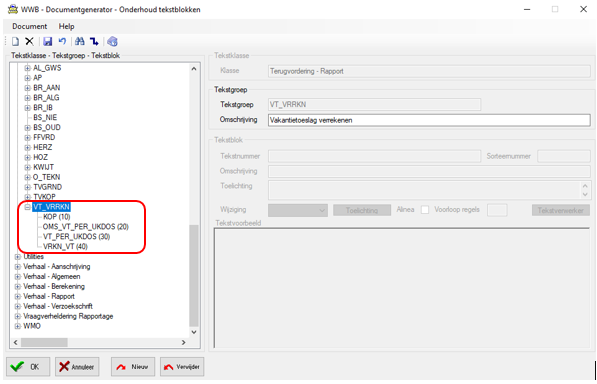
Task: Expand the WMO tree node
Action: click(18, 326)
